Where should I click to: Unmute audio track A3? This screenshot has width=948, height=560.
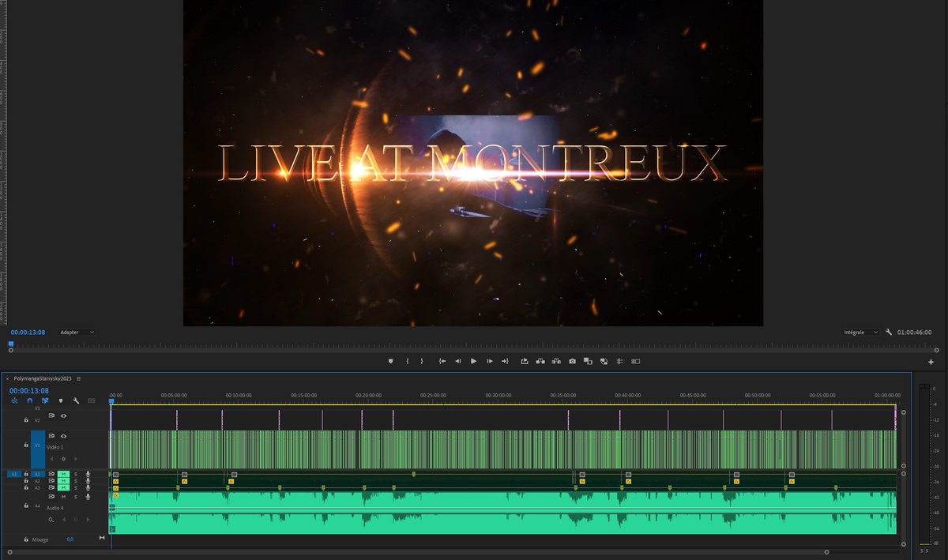[63, 488]
